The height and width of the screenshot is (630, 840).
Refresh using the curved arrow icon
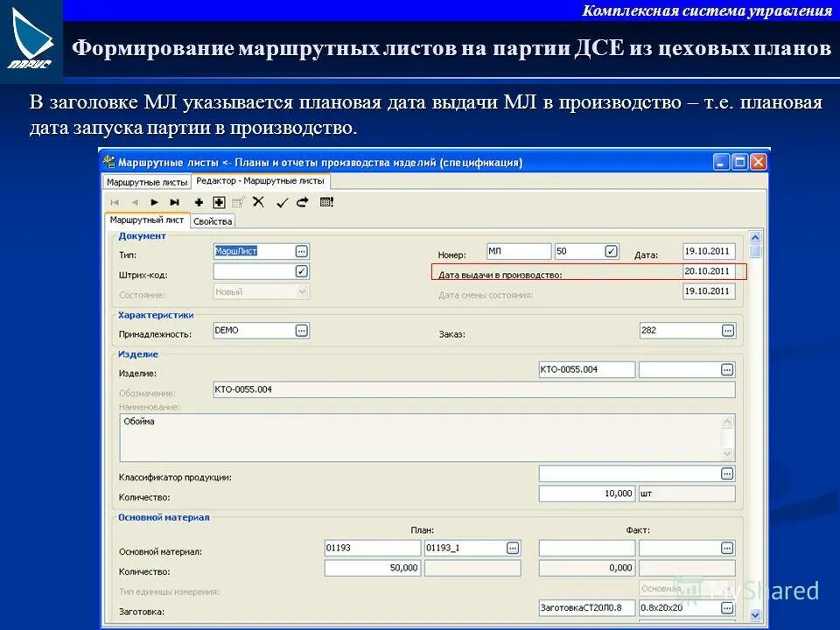point(302,201)
